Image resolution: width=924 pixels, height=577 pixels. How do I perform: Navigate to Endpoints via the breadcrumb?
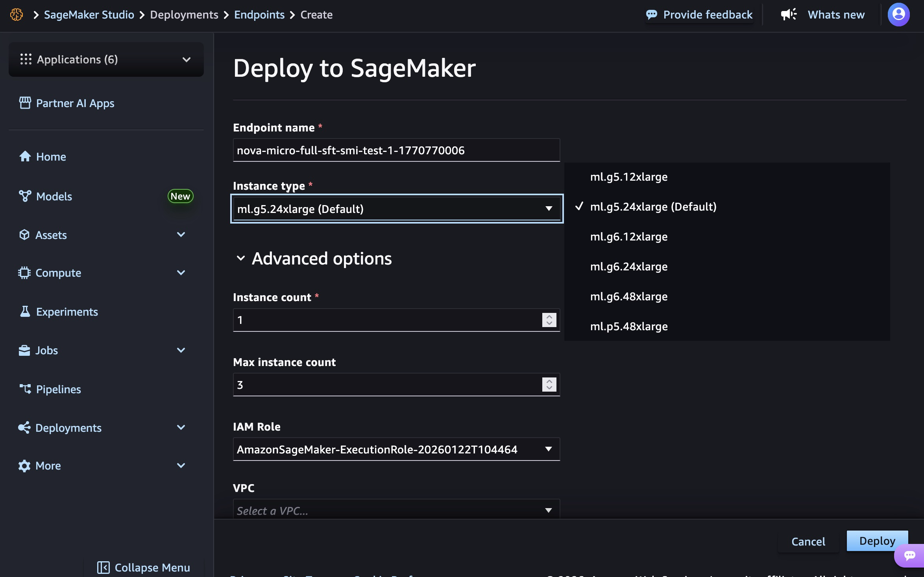pos(259,15)
